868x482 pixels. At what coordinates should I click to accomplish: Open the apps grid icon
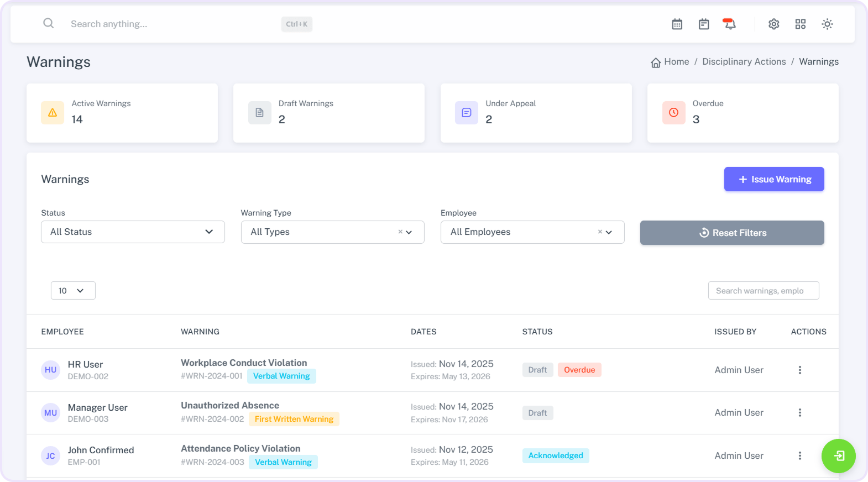800,24
